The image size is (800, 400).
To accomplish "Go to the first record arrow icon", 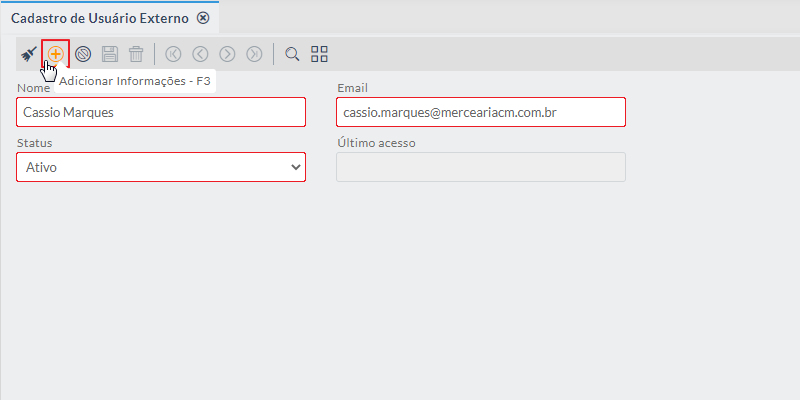I will tap(174, 54).
